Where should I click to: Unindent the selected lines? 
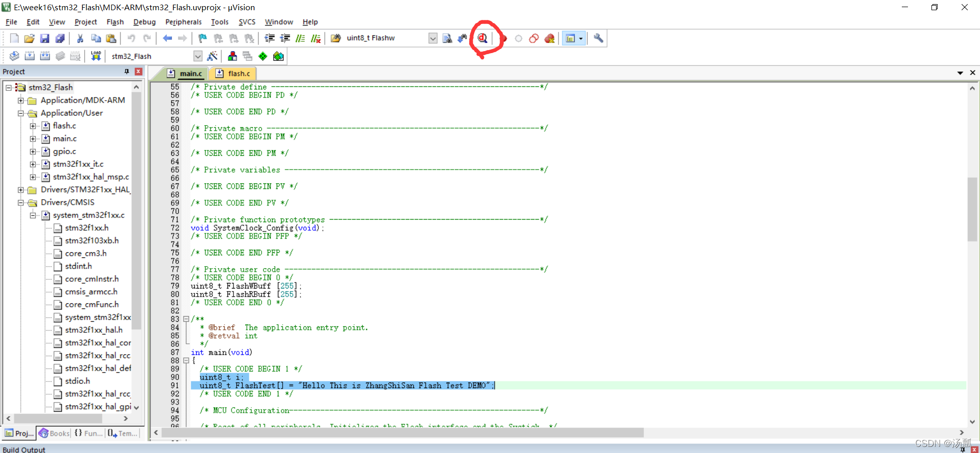point(285,38)
